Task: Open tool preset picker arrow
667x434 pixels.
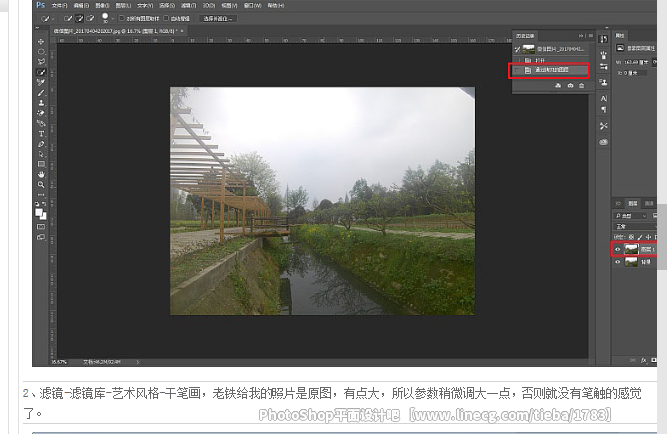Action: pos(53,19)
